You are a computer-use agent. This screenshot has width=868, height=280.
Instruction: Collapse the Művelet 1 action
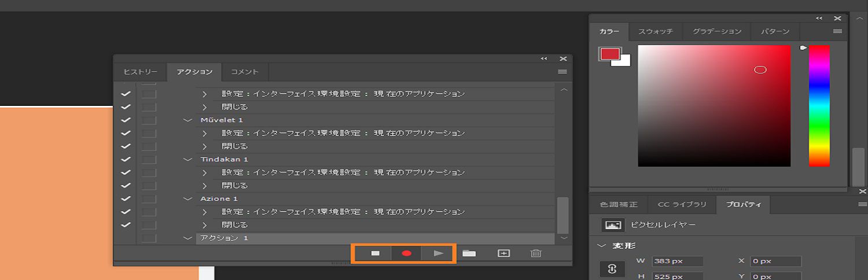point(187,120)
